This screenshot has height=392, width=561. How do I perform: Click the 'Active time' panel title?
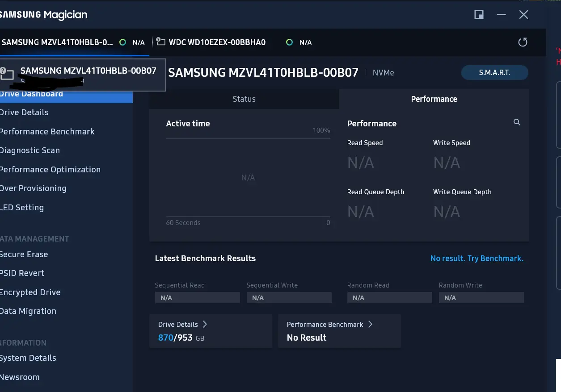[188, 124]
